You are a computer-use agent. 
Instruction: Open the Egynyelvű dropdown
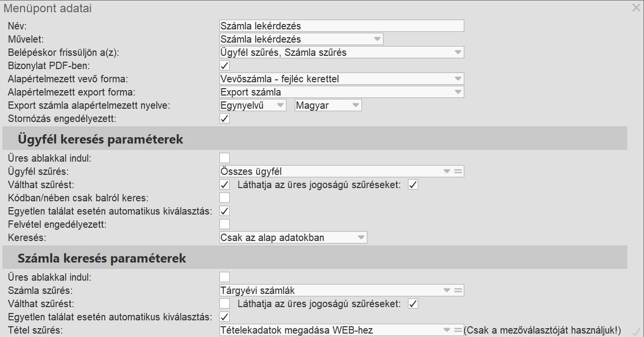[280, 105]
